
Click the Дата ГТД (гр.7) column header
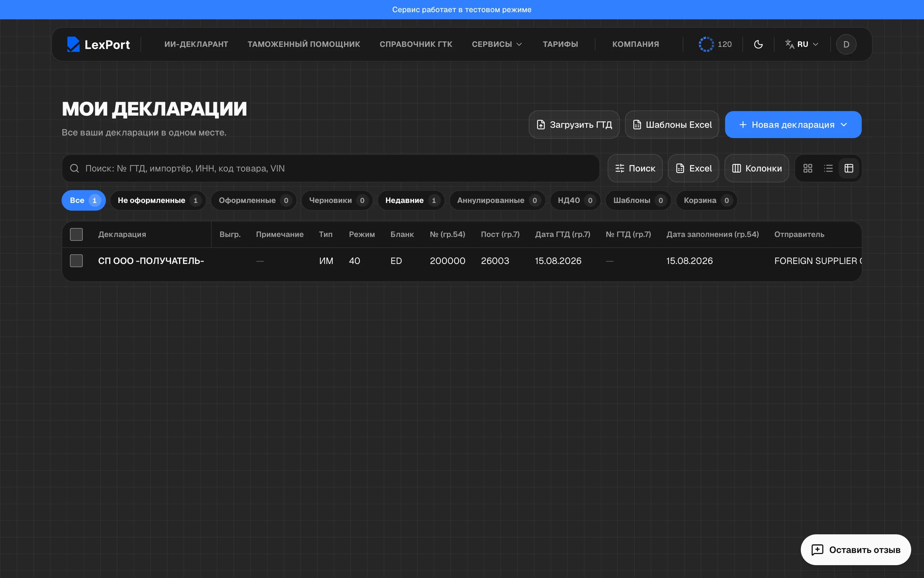pos(562,234)
